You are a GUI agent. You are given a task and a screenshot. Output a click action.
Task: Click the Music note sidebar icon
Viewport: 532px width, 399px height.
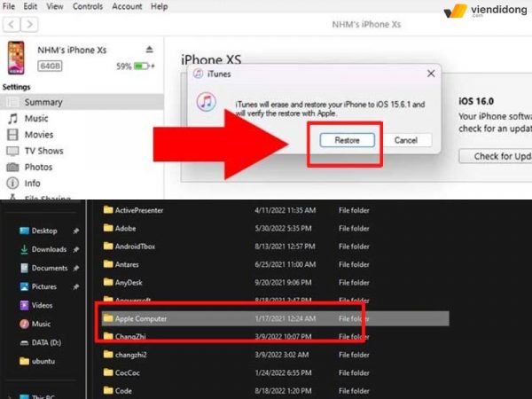13,118
